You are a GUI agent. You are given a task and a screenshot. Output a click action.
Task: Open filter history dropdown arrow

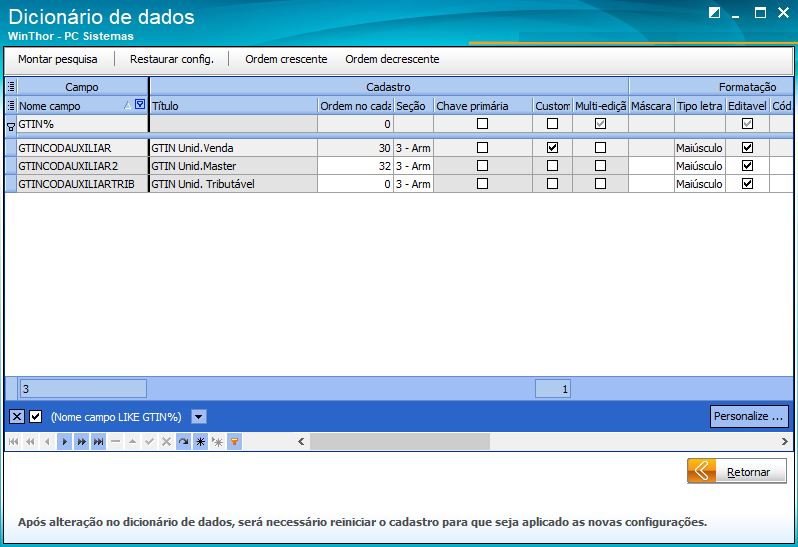coord(199,417)
